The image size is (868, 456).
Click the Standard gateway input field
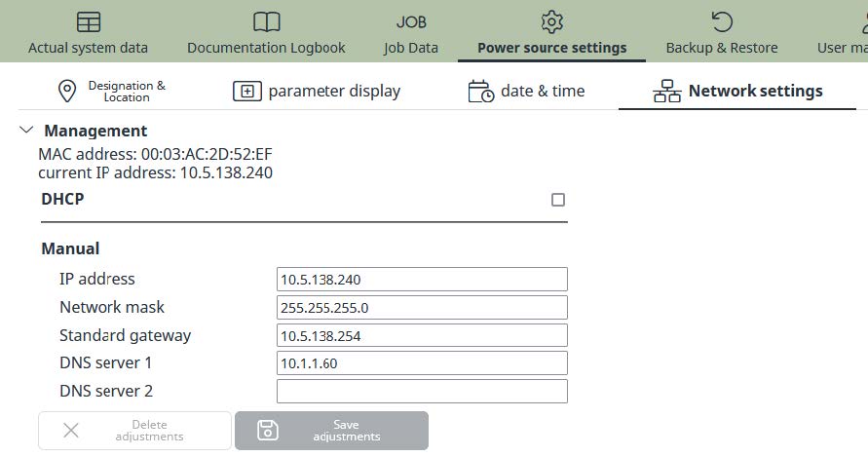pyautogui.click(x=422, y=335)
